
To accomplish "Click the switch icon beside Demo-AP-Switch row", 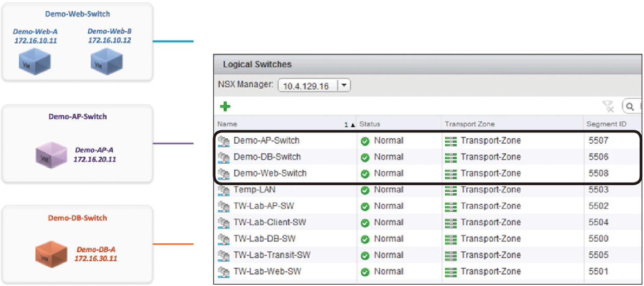I will pos(223,141).
